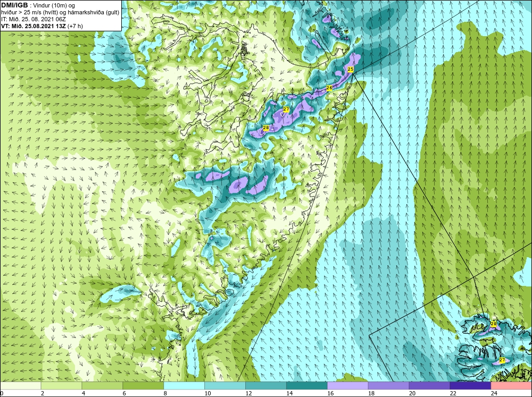Click the 'hviður > 25 m/s (hvítt)' header line

60,12
